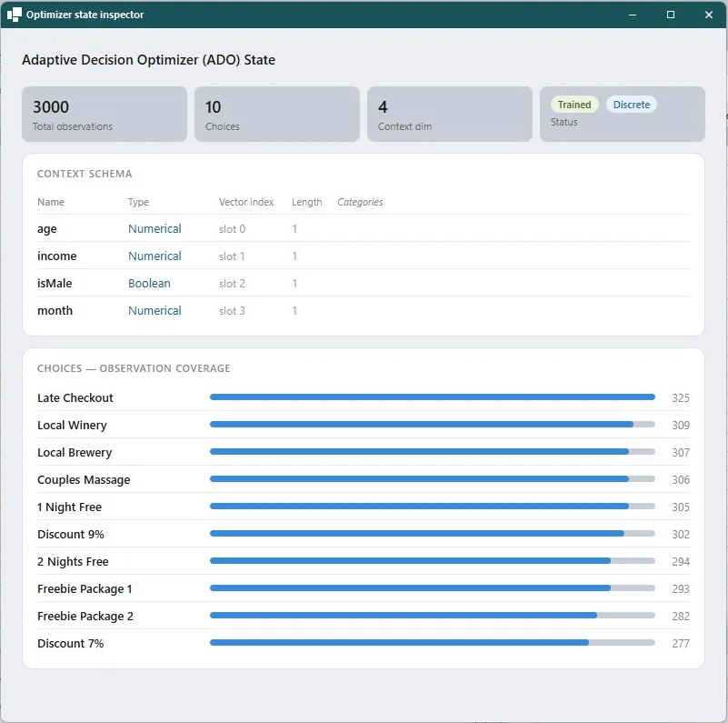Click the Type column header
The width and height of the screenshot is (728, 723).
(138, 202)
